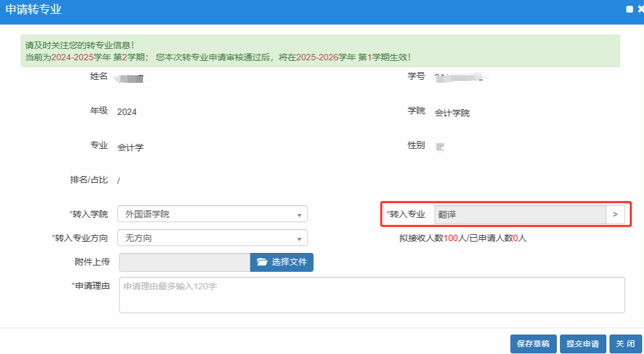Click into the 申请理由 text area
Viewport: 644px width, 354px height.
click(x=372, y=294)
